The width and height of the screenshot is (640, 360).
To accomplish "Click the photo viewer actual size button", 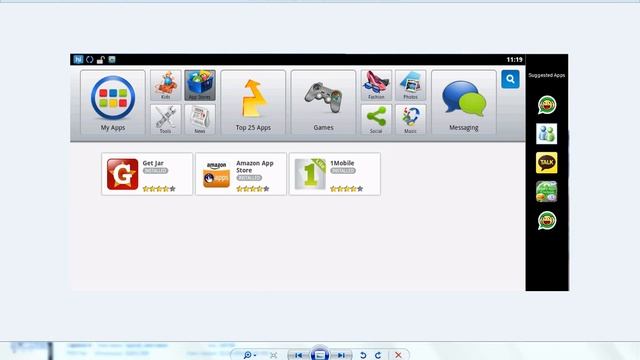I will click(x=273, y=355).
